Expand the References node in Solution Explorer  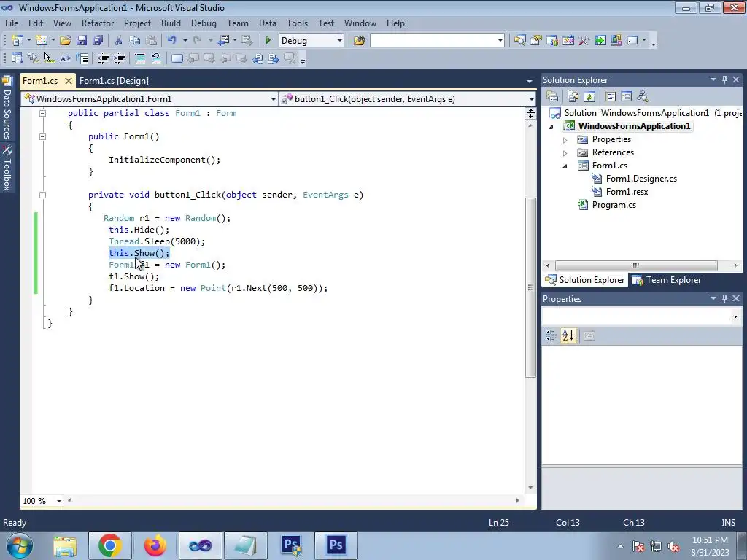(565, 153)
